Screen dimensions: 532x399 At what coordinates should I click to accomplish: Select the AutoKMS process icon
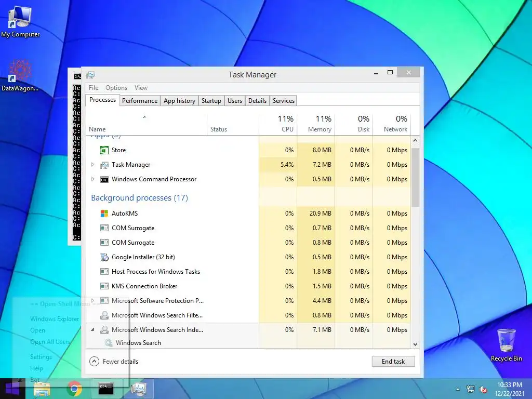(104, 214)
